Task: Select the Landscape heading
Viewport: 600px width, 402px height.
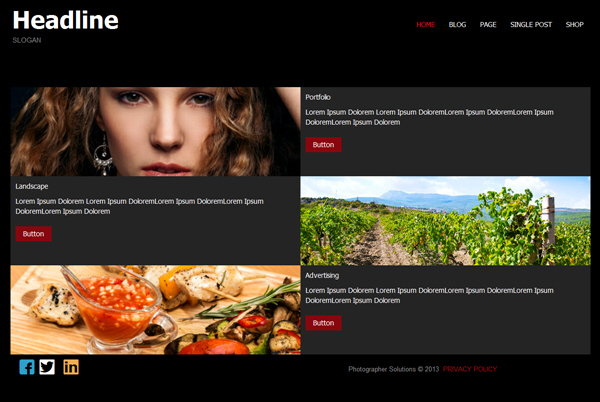Action: coord(32,186)
